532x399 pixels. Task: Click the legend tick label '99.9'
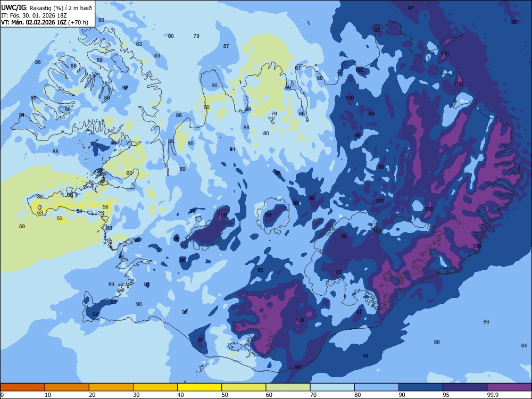coord(493,395)
